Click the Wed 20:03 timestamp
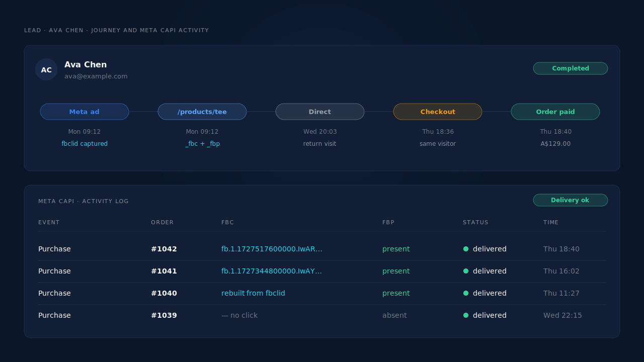 [320, 132]
